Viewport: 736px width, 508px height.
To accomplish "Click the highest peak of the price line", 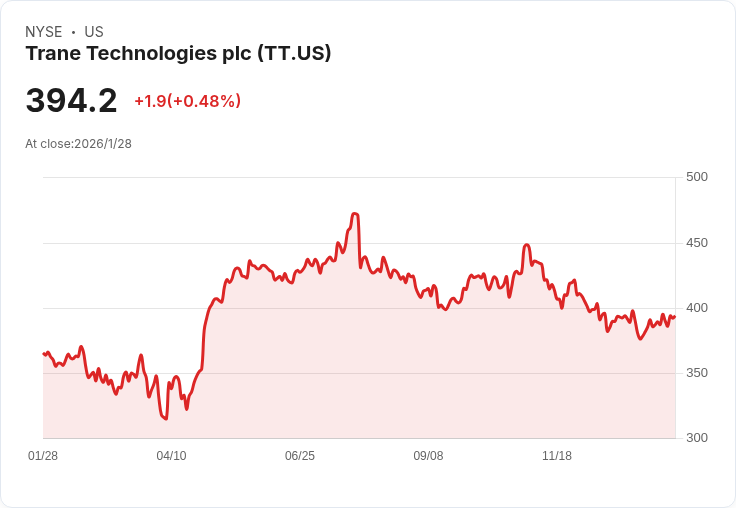I will (355, 214).
